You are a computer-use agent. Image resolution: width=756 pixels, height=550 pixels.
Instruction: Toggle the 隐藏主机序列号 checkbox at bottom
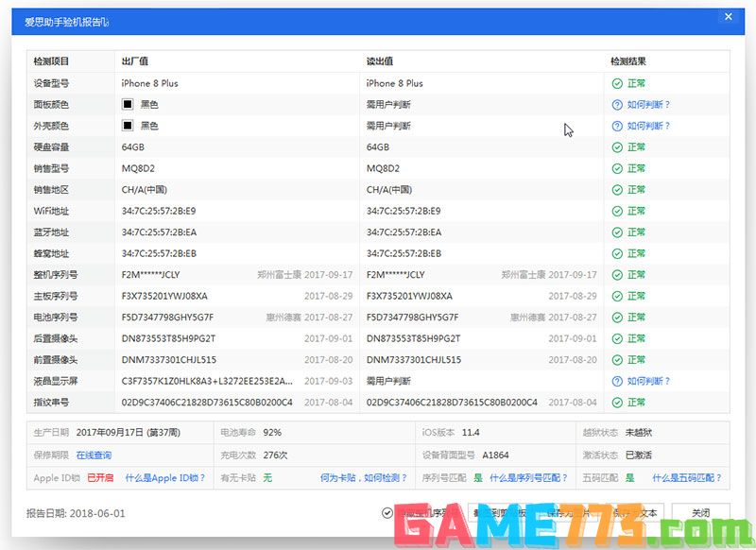click(x=387, y=513)
